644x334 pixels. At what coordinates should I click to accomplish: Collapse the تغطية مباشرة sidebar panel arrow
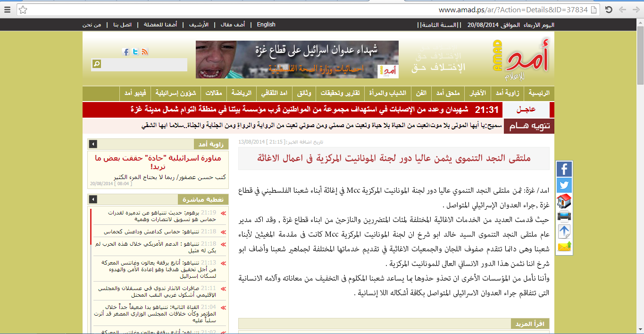[x=93, y=199]
